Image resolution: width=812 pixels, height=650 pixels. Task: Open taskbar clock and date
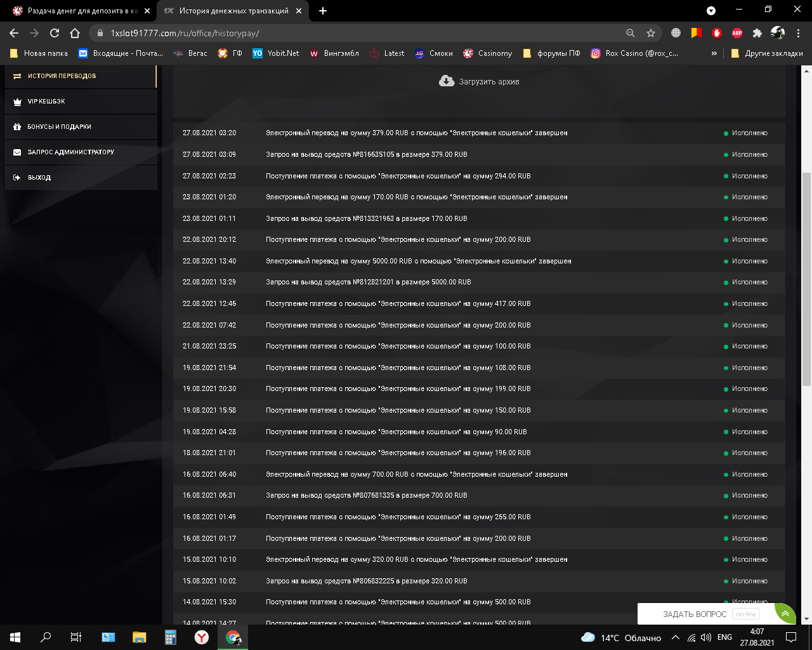click(x=757, y=637)
